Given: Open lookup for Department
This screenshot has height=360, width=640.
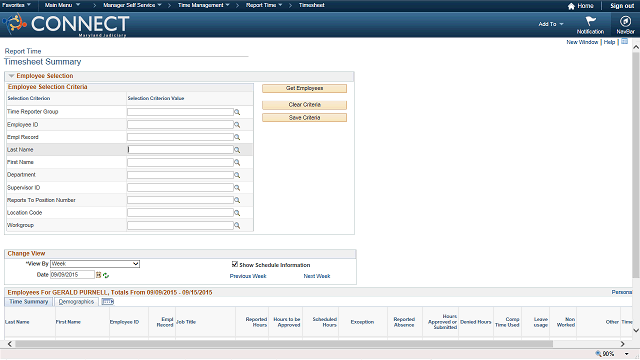Looking at the screenshot, I should 237,175.
